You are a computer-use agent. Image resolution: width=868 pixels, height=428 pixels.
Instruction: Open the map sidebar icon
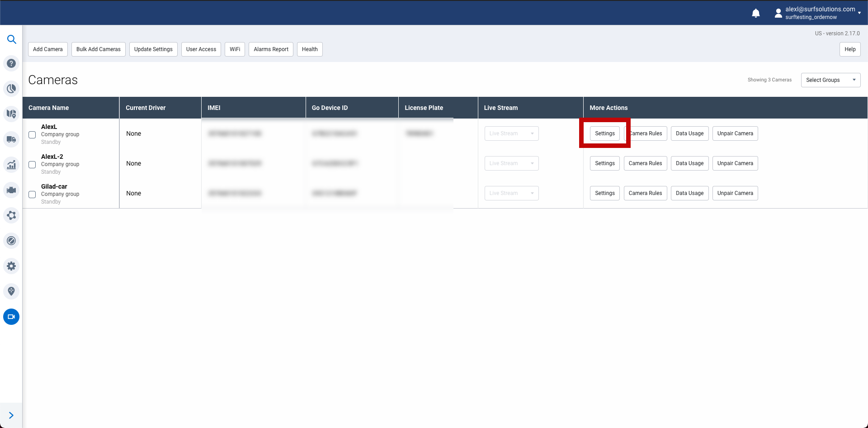point(11,114)
